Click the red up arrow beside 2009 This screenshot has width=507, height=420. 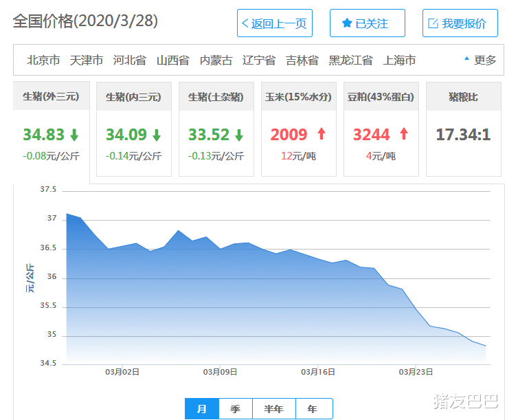[x=322, y=133]
